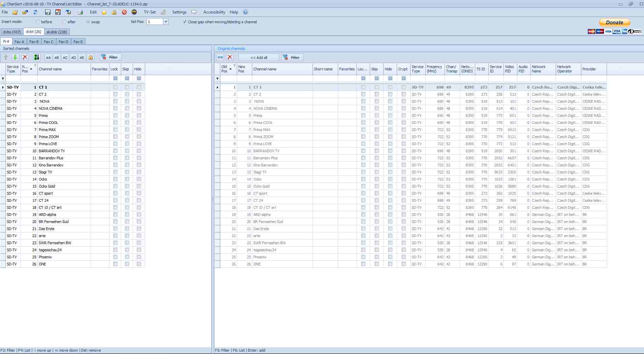Viewport: 644px width, 354px height.
Task: Reload the channel list with refresh arrows
Action: pyautogui.click(x=35, y=12)
